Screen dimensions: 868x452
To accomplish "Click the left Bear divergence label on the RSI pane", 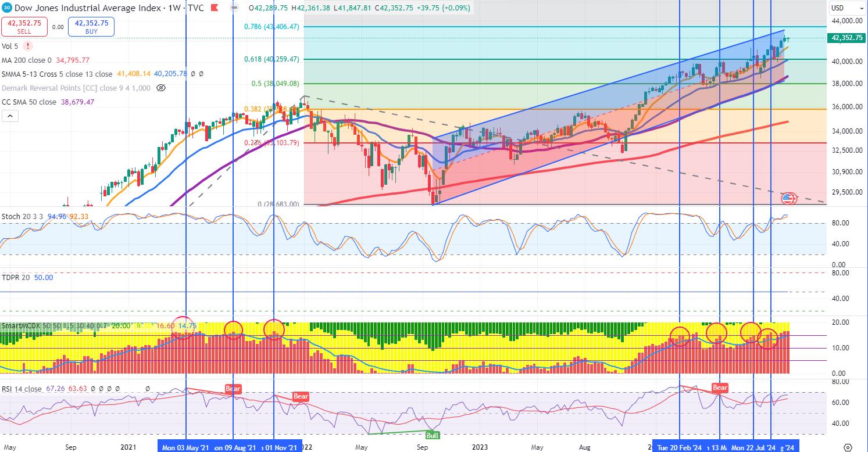I will tap(233, 389).
